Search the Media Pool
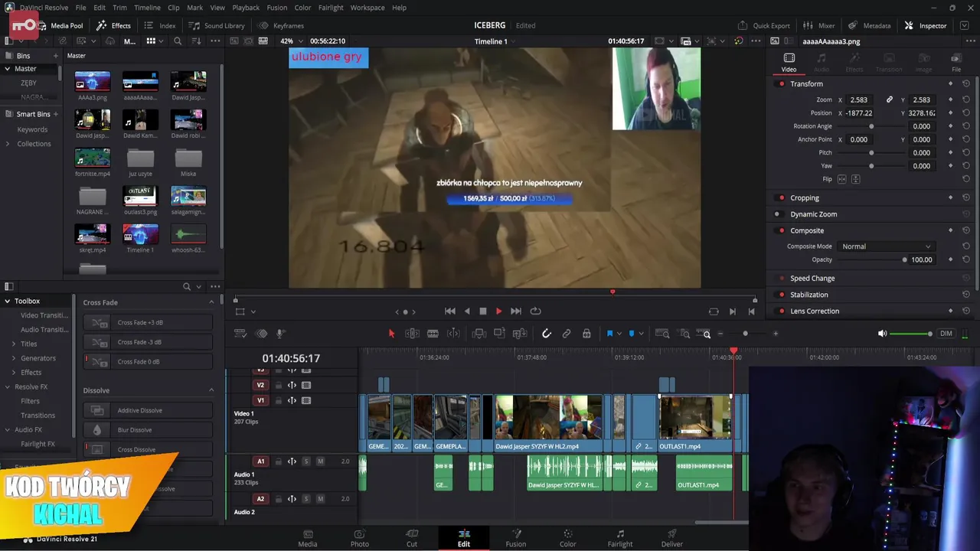 (x=178, y=41)
